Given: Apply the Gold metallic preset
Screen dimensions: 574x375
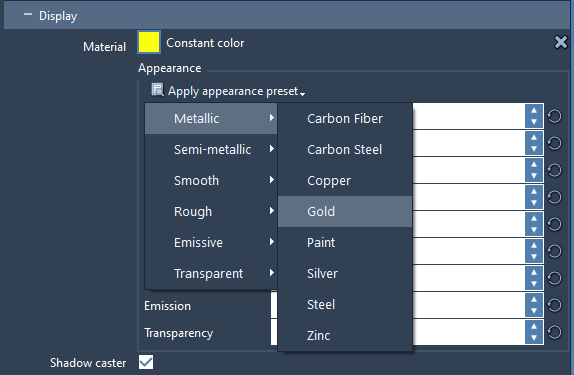Looking at the screenshot, I should coord(345,211).
